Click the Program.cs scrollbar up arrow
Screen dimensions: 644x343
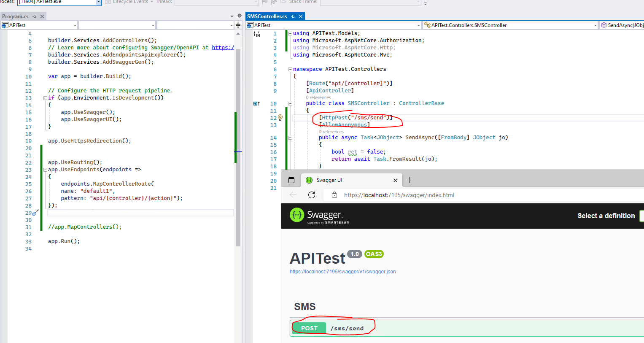click(x=238, y=34)
